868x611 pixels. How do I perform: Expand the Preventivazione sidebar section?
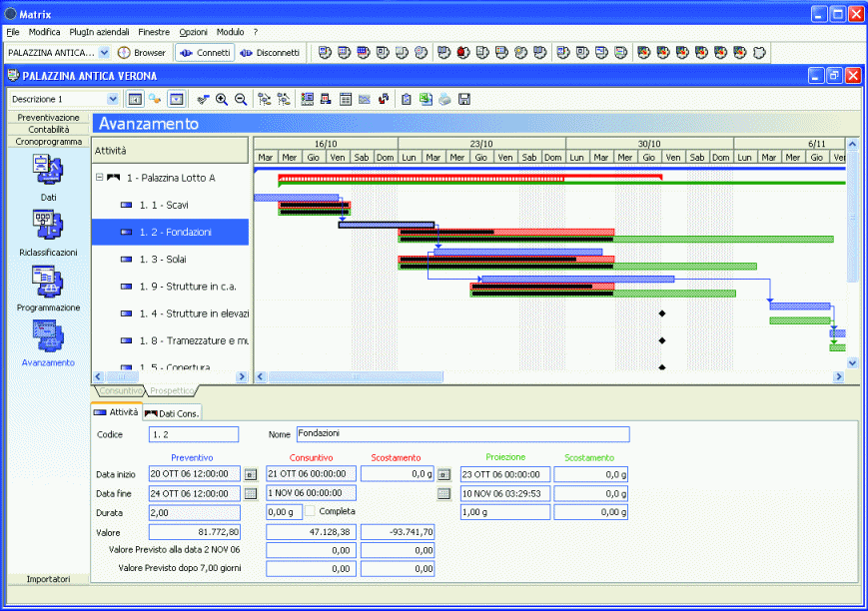[x=48, y=118]
